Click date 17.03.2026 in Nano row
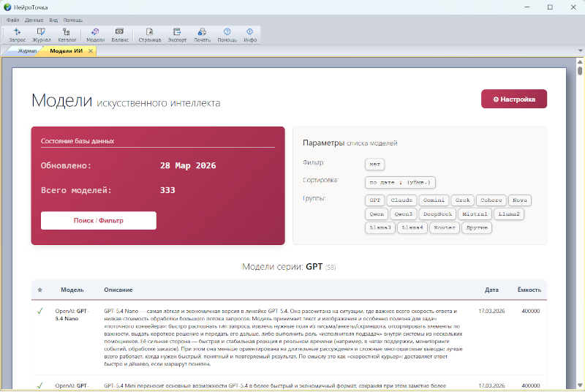585x392 pixels. [491, 311]
